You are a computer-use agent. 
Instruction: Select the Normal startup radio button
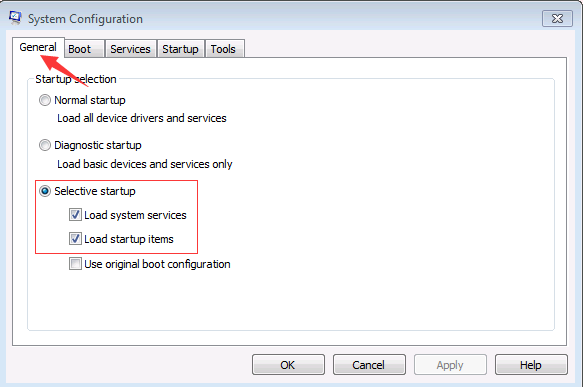45,100
